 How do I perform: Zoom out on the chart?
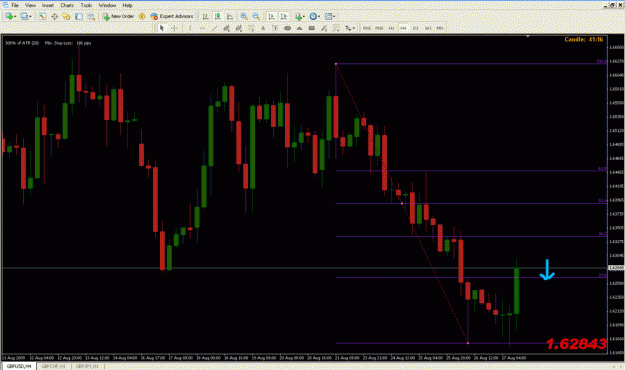click(256, 16)
